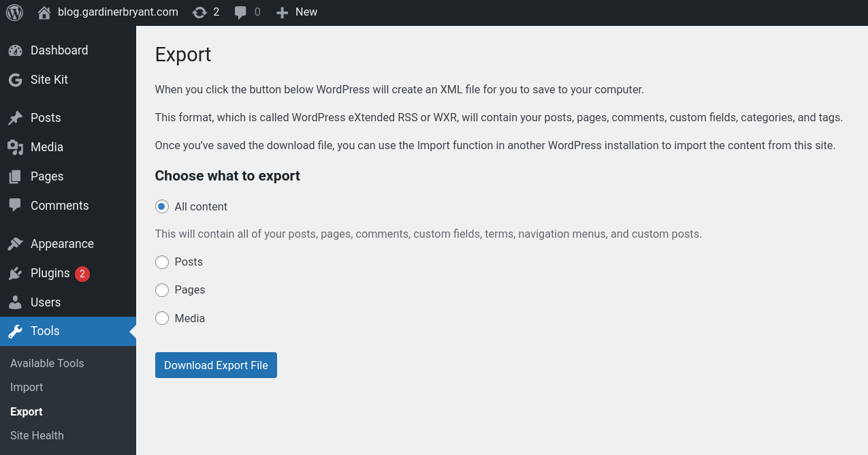868x455 pixels.
Task: Visit blog.gardinerbryant.com site link
Action: [118, 12]
